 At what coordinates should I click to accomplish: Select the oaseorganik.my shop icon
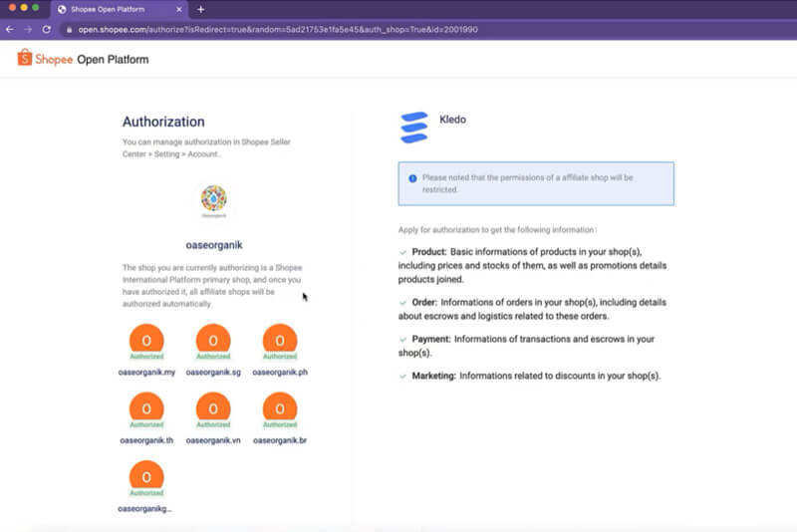click(146, 340)
